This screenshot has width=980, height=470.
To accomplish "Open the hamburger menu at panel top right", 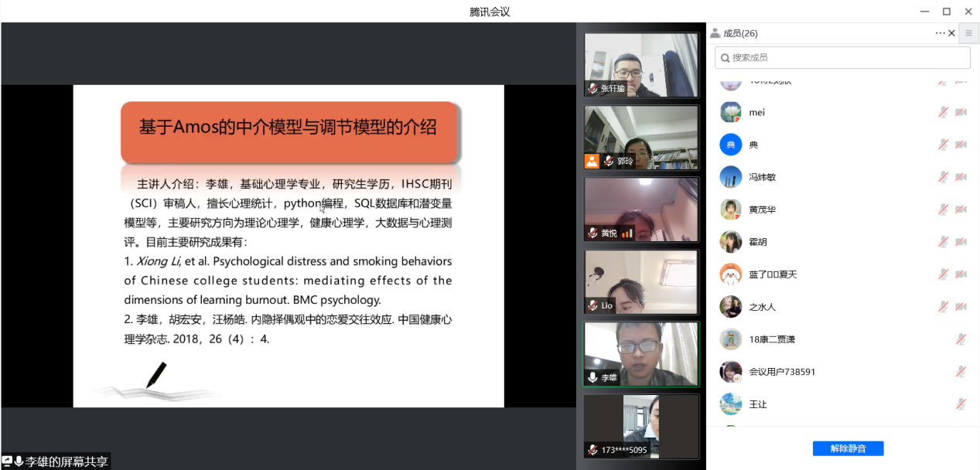I will point(968,33).
